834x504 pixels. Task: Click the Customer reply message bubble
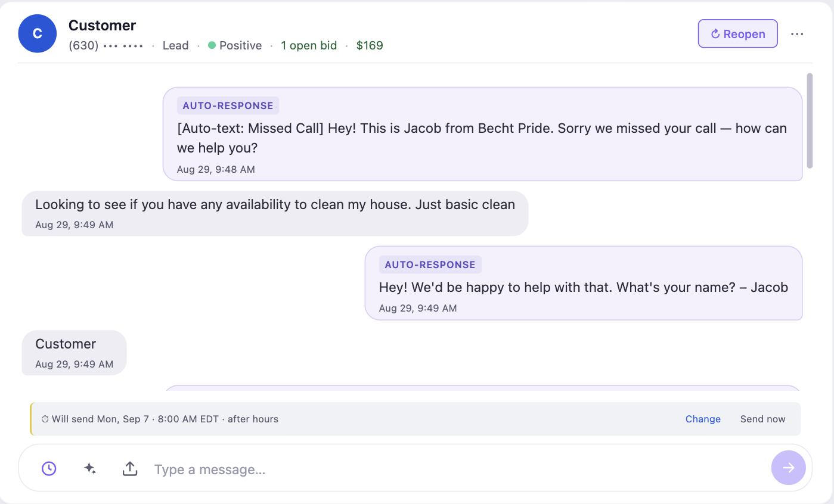pyautogui.click(x=75, y=353)
